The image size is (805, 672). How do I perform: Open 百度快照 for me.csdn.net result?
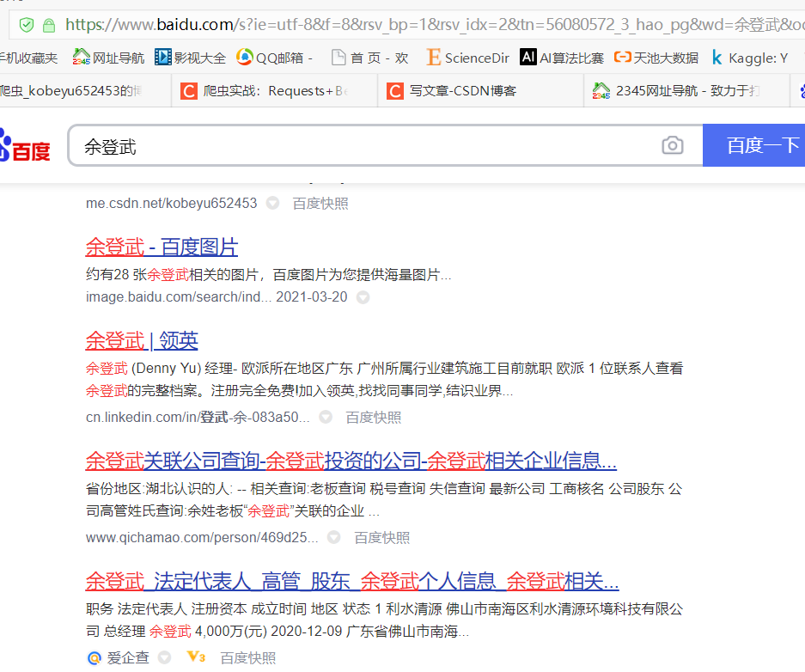tap(320, 204)
